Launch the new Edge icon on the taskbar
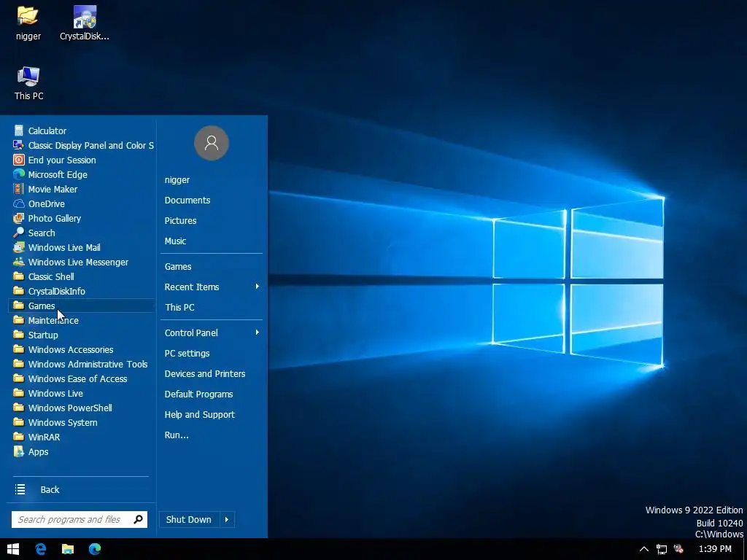Image resolution: width=747 pixels, height=560 pixels. tap(95, 549)
